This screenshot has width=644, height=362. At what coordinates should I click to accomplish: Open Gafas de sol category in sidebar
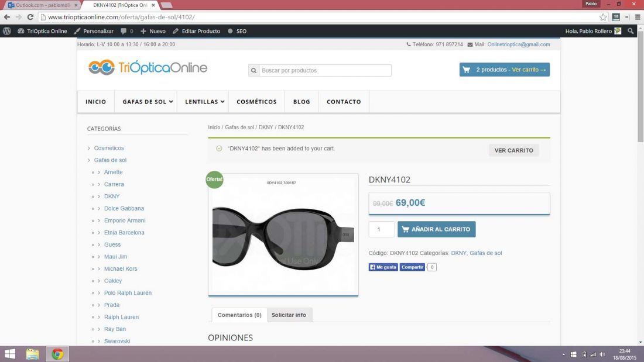pos(110,160)
